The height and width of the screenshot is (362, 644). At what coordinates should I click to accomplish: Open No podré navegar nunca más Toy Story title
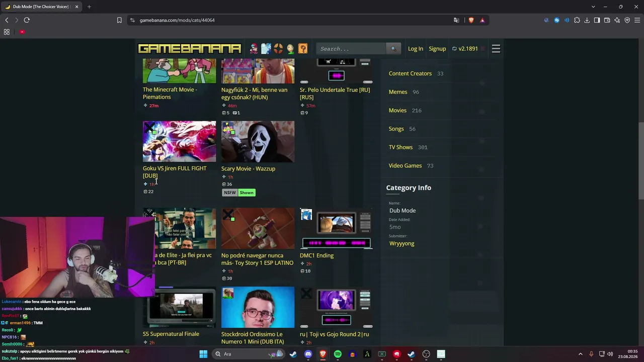[257, 259]
